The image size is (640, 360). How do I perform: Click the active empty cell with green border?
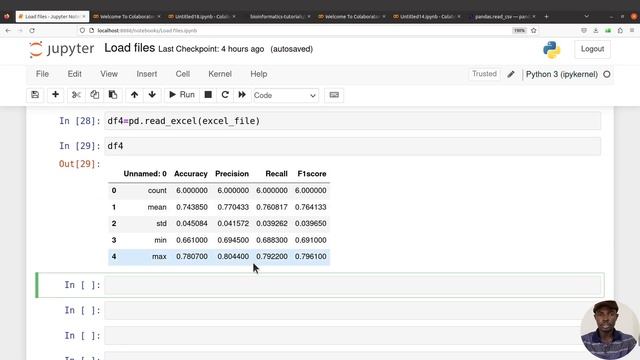[352, 285]
